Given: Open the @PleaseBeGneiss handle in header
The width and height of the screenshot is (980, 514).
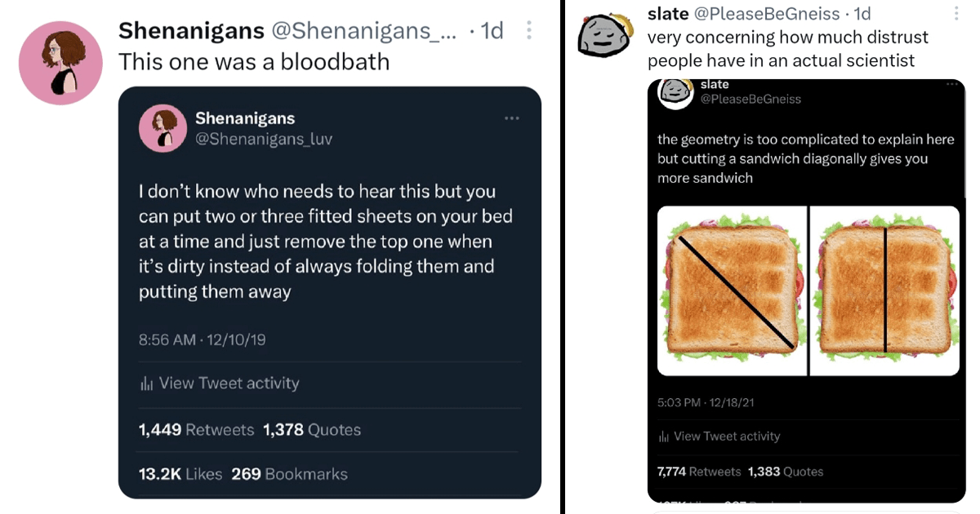Looking at the screenshot, I should (x=766, y=14).
